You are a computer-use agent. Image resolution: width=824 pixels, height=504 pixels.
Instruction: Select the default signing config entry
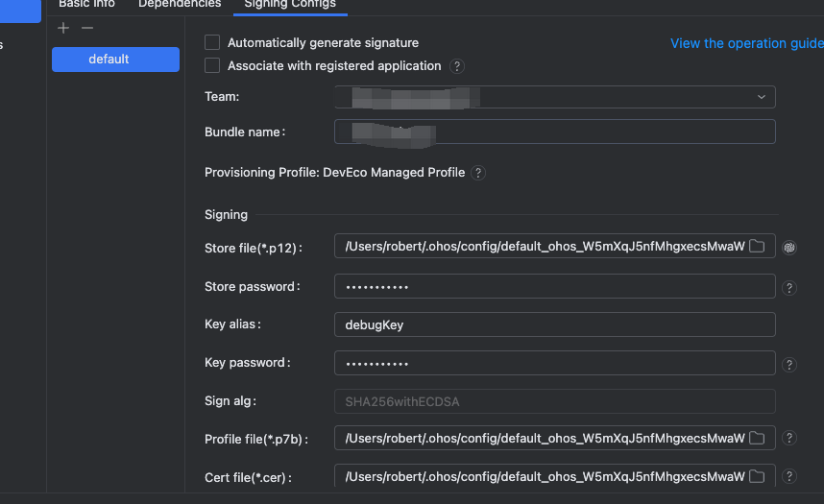point(115,60)
